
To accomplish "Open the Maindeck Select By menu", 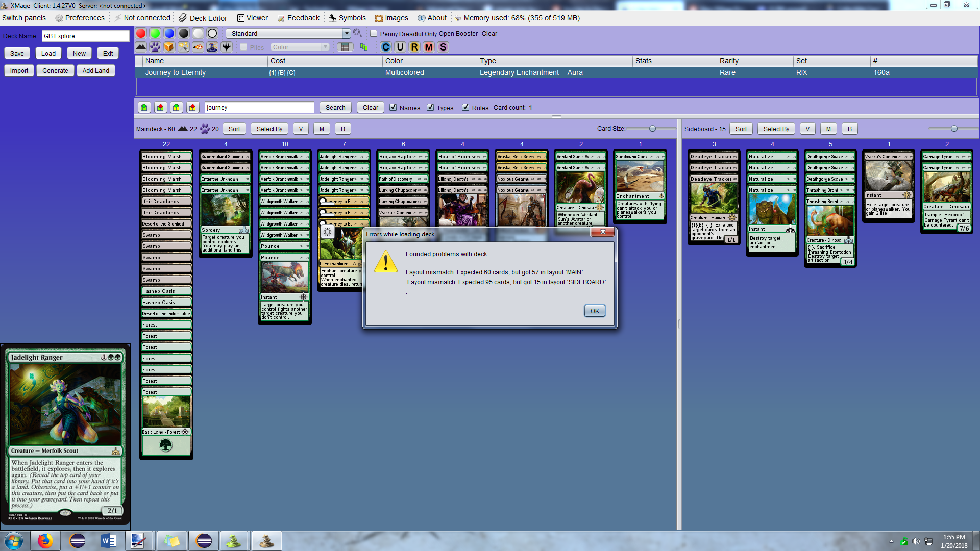I will click(x=269, y=129).
